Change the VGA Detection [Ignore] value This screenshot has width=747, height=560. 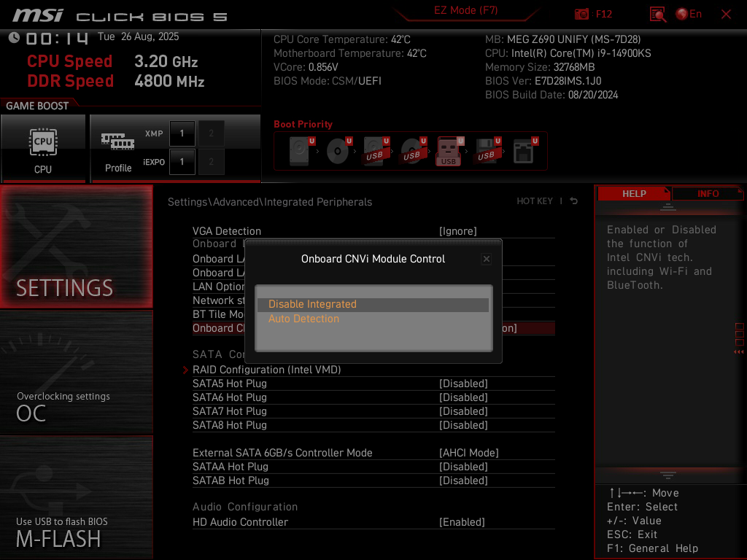458,231
